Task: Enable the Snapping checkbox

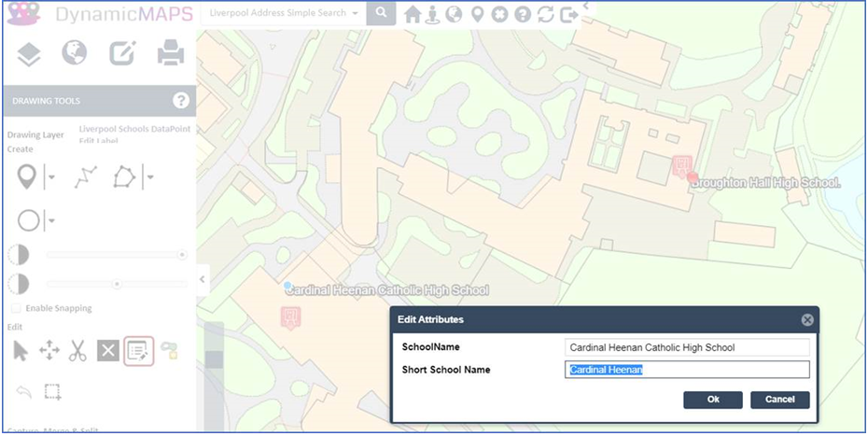Action: coord(17,308)
